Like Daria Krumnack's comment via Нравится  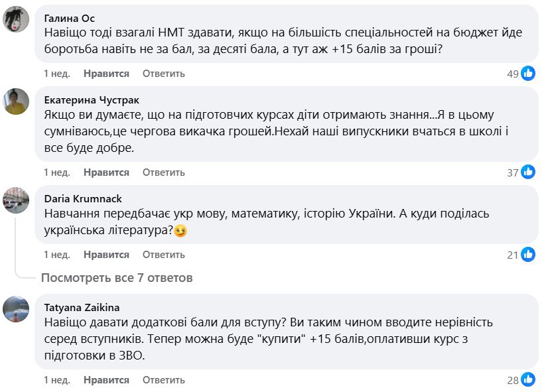click(106, 255)
